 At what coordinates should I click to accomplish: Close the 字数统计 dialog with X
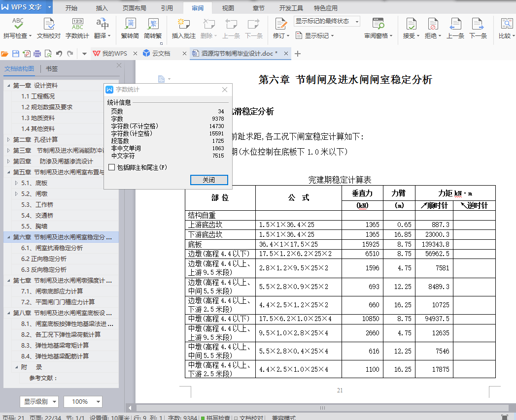pyautogui.click(x=225, y=90)
